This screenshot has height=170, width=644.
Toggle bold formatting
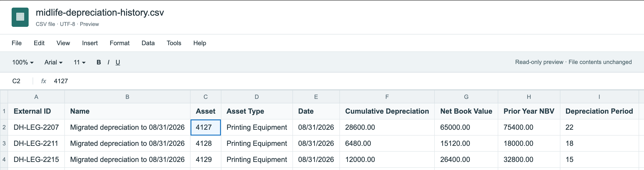pos(99,62)
